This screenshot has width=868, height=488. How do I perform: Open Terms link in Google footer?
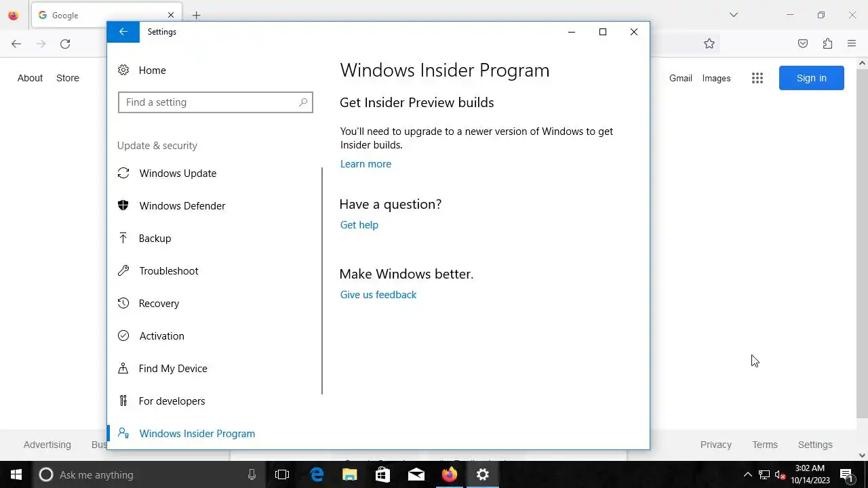point(765,445)
